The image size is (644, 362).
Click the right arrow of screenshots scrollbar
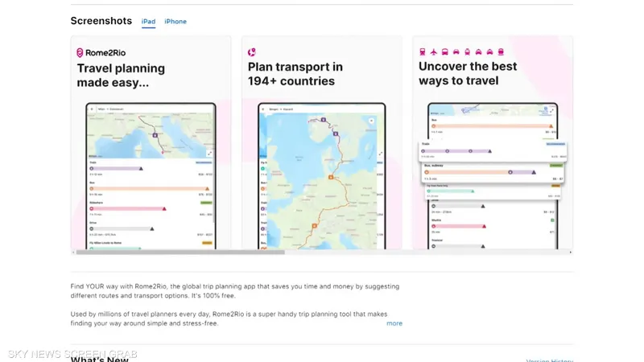(x=571, y=252)
